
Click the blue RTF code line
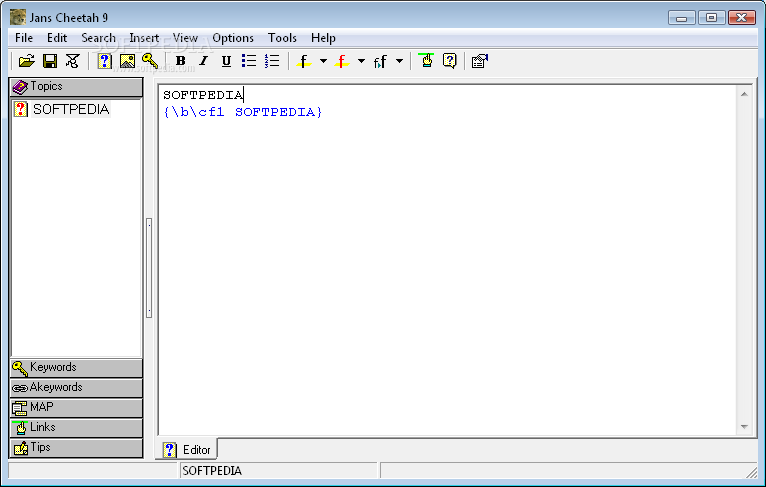pyautogui.click(x=243, y=112)
